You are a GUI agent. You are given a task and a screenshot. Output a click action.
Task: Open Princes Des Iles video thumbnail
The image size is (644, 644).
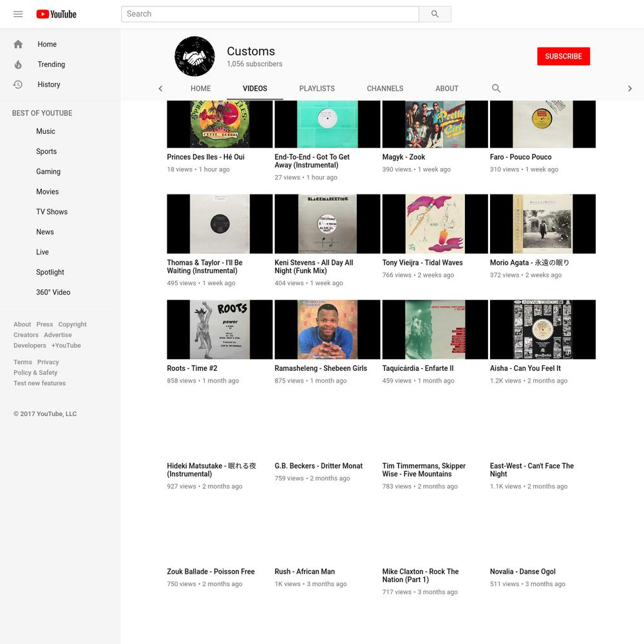coord(220,124)
